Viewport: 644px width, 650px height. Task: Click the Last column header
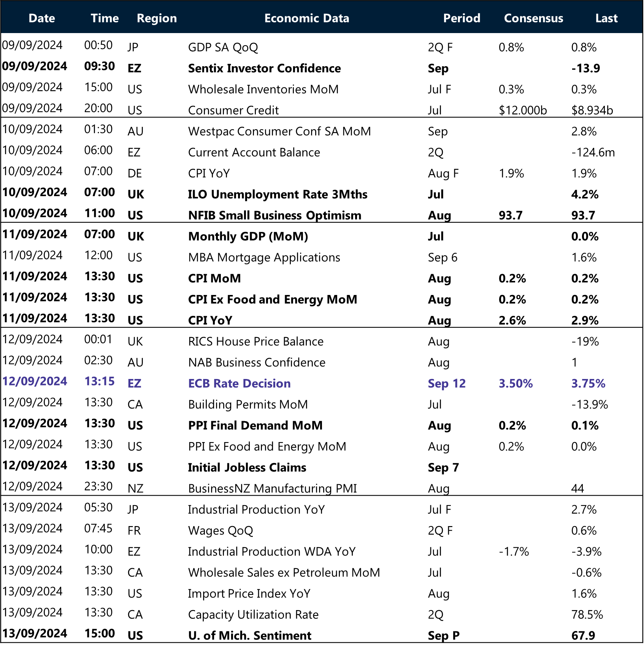pos(606,18)
